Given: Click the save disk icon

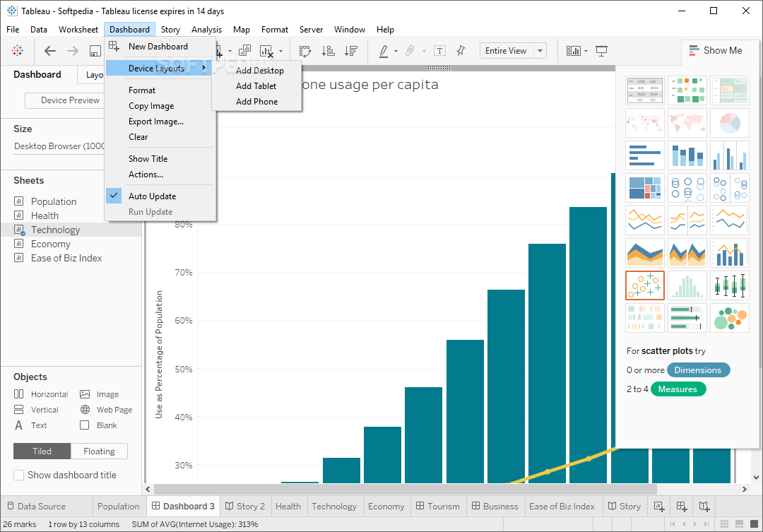Looking at the screenshot, I should point(95,51).
